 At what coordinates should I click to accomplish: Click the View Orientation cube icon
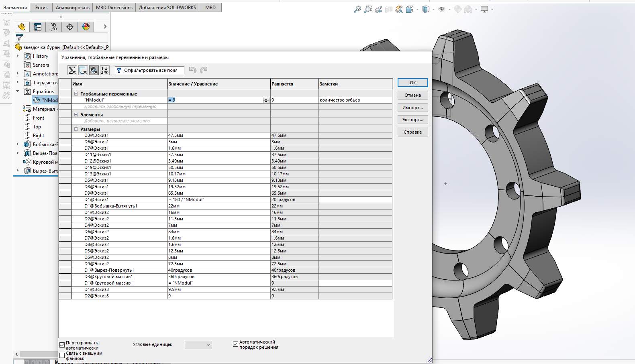click(x=409, y=9)
